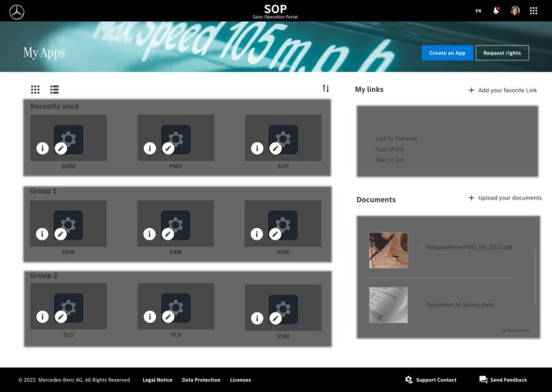Open the user profile avatar
This screenshot has height=392, width=552.
pyautogui.click(x=515, y=11)
